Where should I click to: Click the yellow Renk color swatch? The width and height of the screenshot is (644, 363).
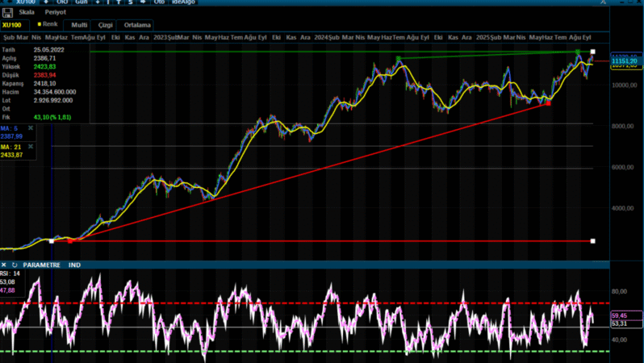[40, 25]
